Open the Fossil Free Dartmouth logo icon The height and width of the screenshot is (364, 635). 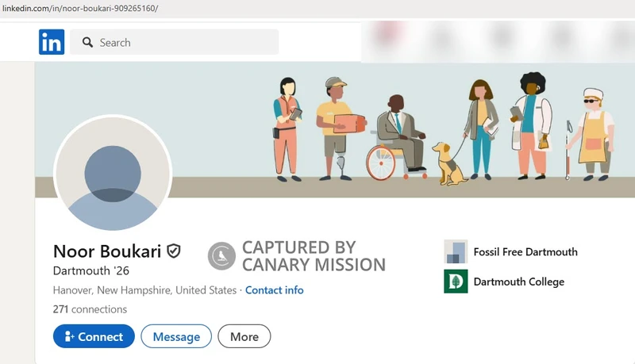pyautogui.click(x=456, y=251)
